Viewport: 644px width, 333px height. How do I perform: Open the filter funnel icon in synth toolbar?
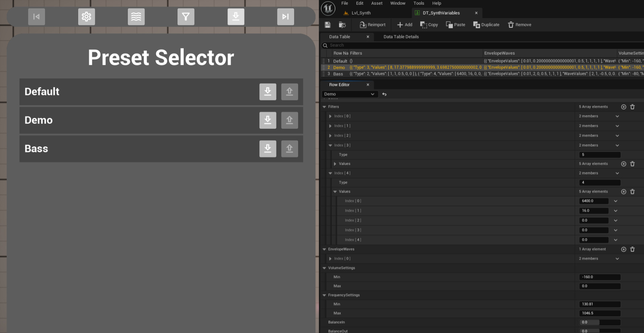click(186, 17)
